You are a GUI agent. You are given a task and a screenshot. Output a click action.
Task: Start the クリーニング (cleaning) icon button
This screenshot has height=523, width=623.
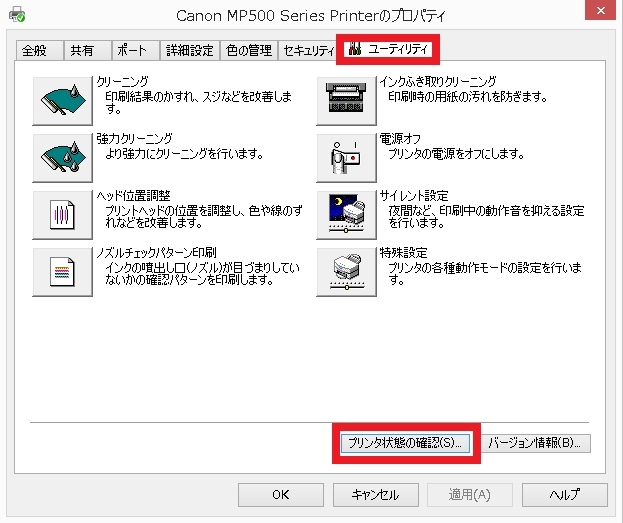click(x=62, y=101)
